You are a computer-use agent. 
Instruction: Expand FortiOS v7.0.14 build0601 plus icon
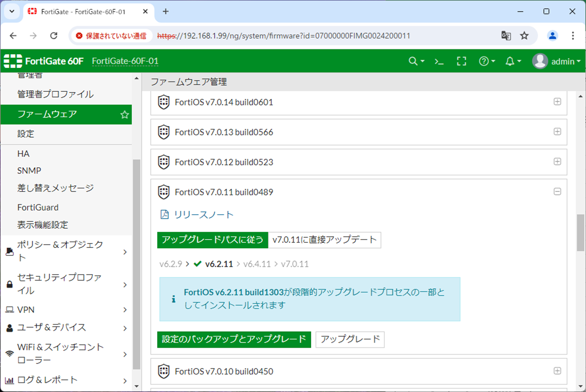coord(557,102)
